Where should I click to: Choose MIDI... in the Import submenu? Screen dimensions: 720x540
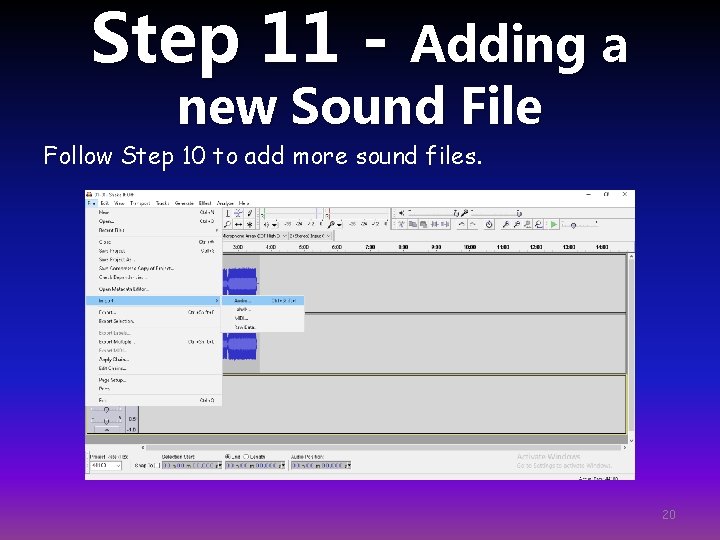coord(263,318)
